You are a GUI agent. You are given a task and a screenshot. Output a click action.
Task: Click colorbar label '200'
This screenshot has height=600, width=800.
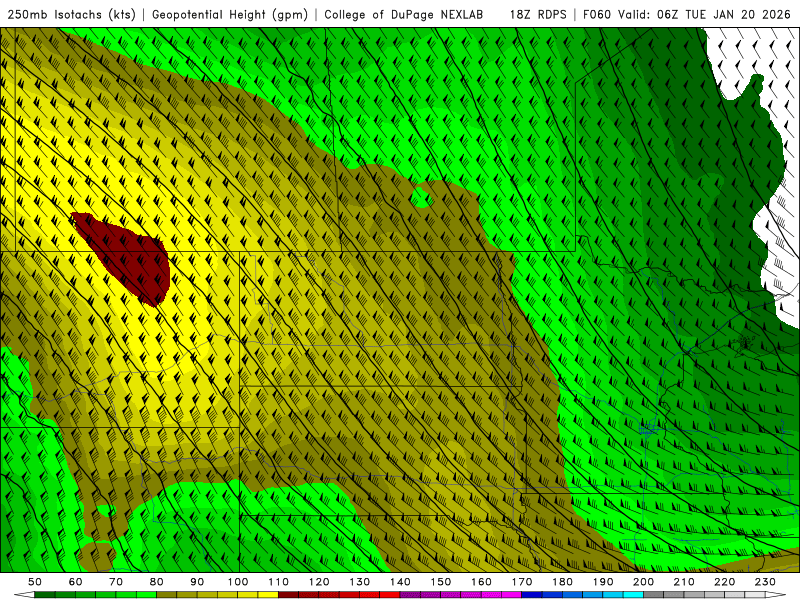643,582
